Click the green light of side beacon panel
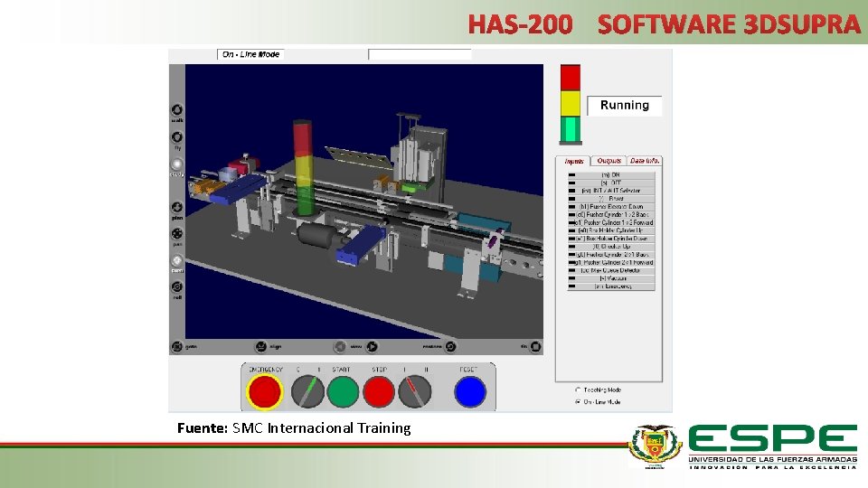The image size is (868, 488). click(571, 129)
